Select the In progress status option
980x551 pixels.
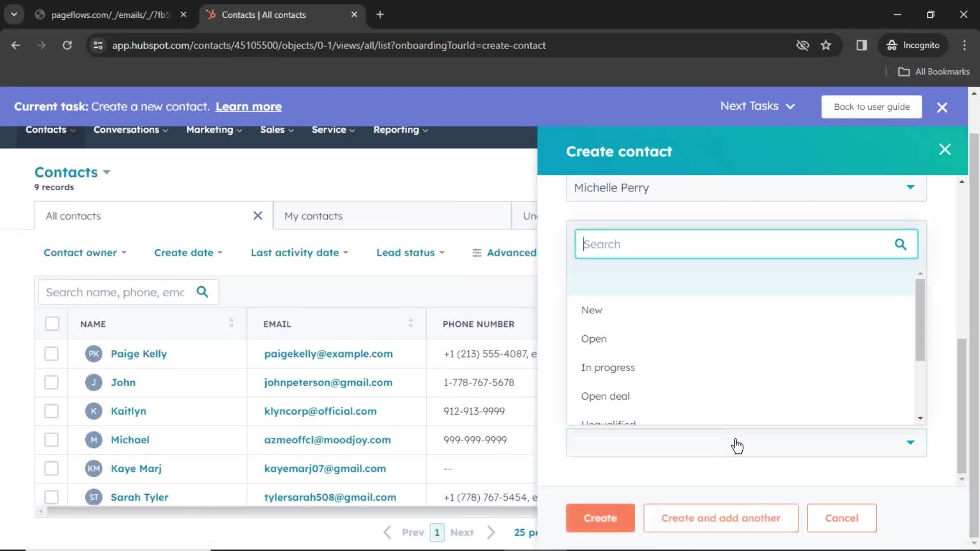pyautogui.click(x=740, y=367)
